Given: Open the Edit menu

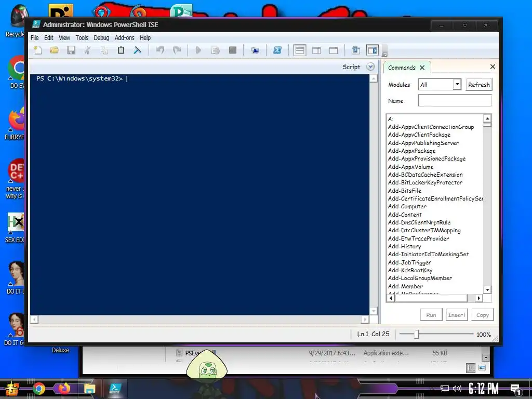Looking at the screenshot, I should pyautogui.click(x=48, y=37).
